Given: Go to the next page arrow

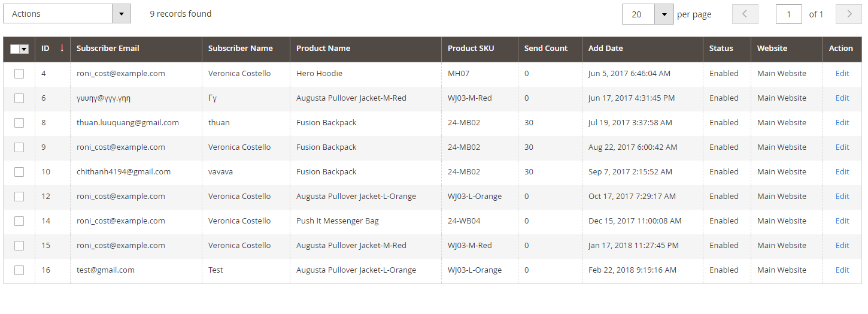Looking at the screenshot, I should (849, 14).
